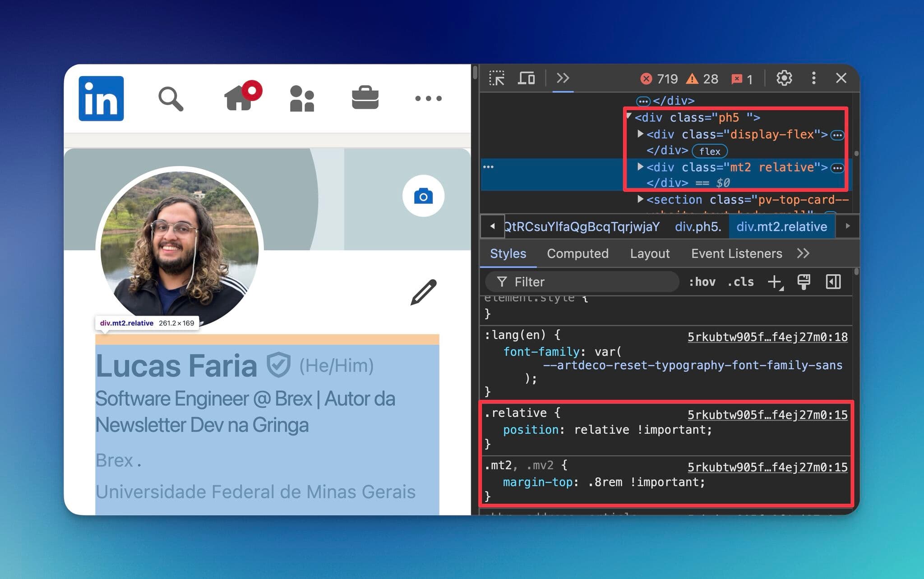924x579 pixels.
Task: Click the camera icon on the profile banner
Action: click(x=423, y=195)
